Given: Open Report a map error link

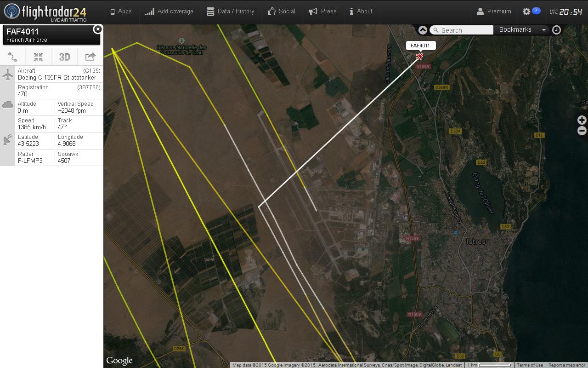Looking at the screenshot, I should coord(567,365).
